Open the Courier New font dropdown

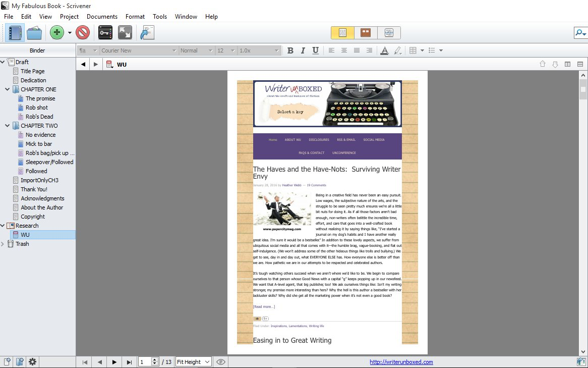point(139,50)
